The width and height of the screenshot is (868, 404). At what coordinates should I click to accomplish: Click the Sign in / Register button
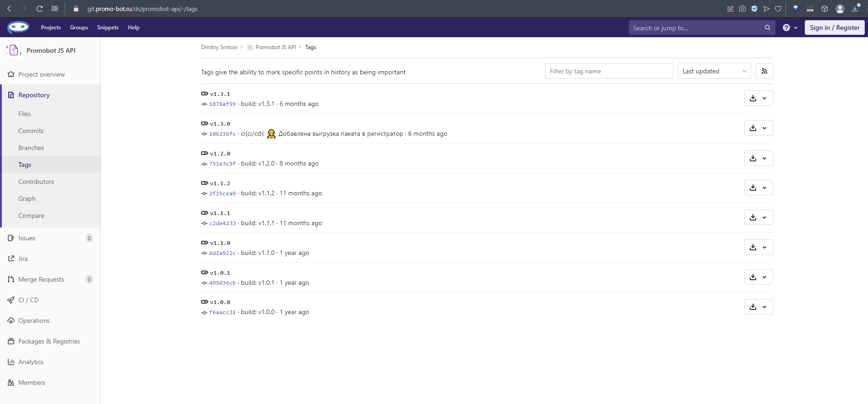[835, 28]
